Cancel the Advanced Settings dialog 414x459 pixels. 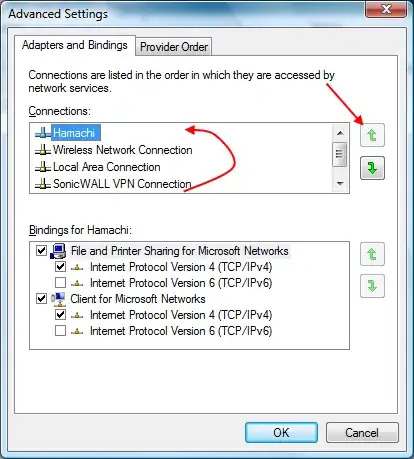[x=362, y=433]
